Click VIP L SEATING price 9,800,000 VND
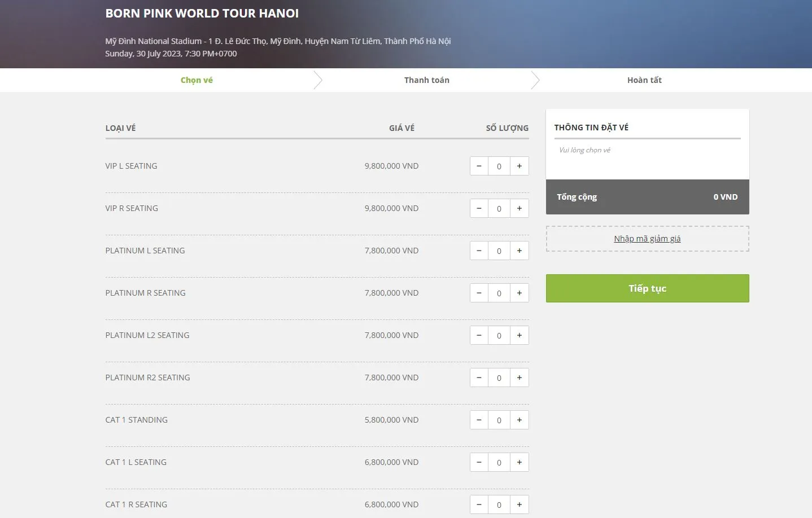812x518 pixels. click(x=391, y=166)
